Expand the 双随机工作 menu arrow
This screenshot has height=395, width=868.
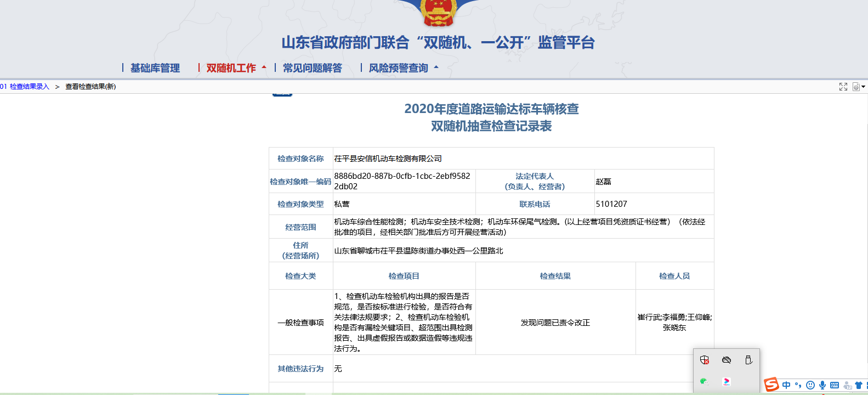[264, 67]
